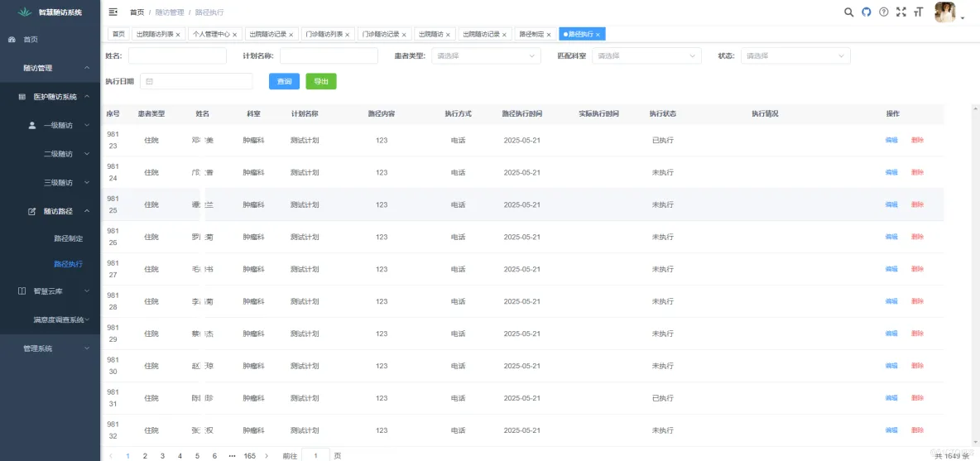Viewport: 980px width, 461px height.
Task: Close the 路径制定 tab with its x icon
Action: (x=550, y=35)
